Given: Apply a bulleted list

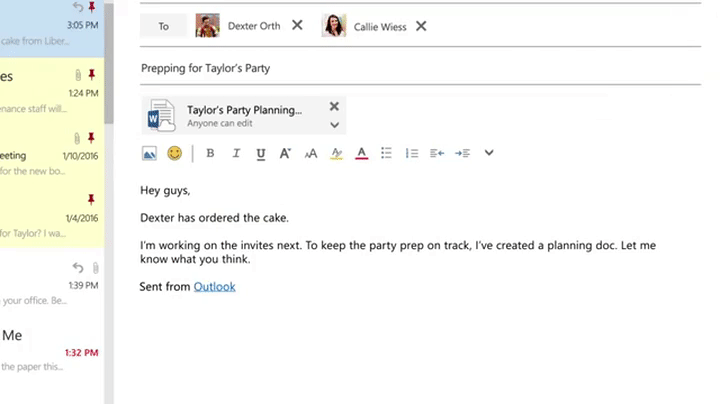Looking at the screenshot, I should (x=387, y=153).
